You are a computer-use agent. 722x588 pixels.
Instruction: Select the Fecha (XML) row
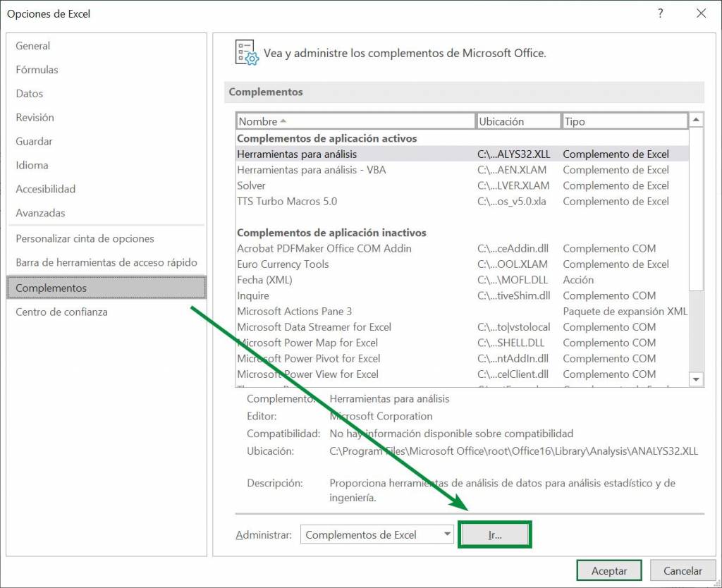pyautogui.click(x=463, y=280)
